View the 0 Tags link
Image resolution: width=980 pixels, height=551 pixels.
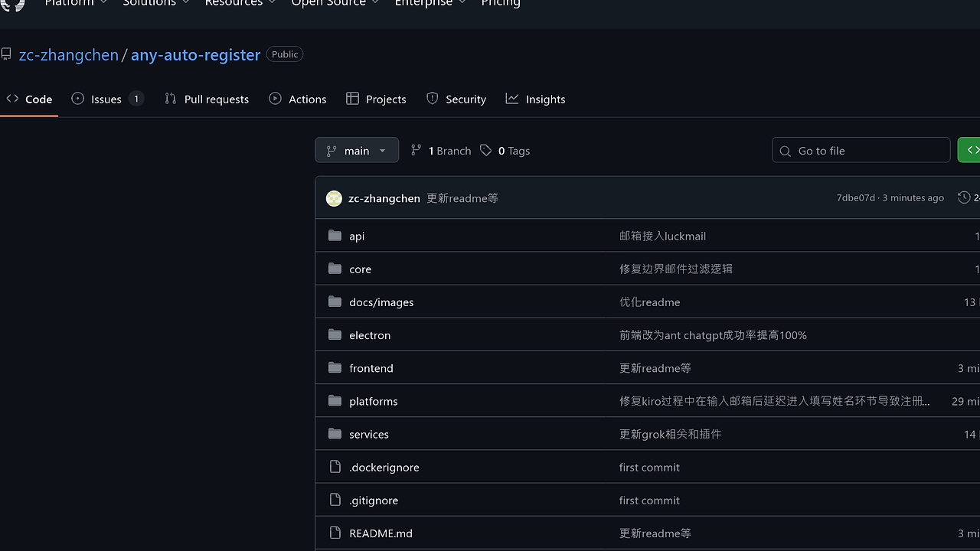(x=505, y=151)
